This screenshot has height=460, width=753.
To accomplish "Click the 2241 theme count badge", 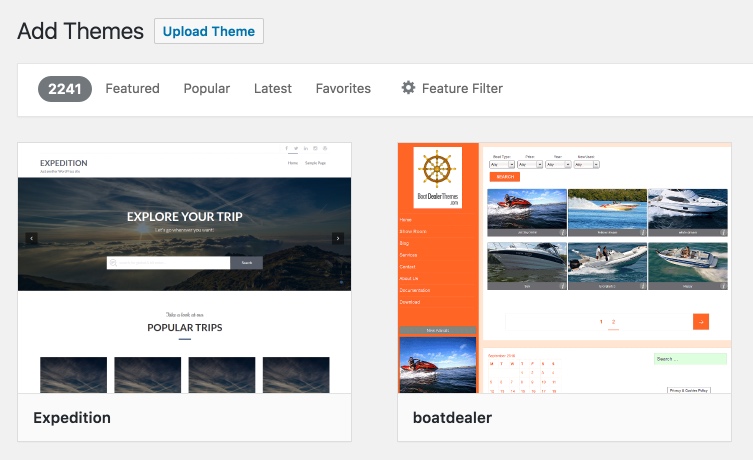I will [x=65, y=88].
